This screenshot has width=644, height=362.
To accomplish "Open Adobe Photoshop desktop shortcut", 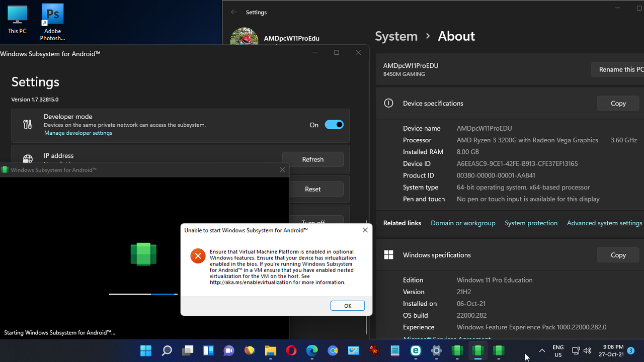I will 52,22.
